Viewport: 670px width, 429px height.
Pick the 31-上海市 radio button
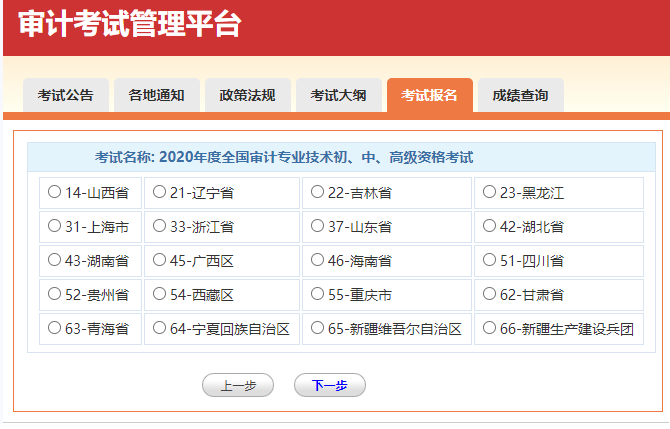(x=54, y=226)
